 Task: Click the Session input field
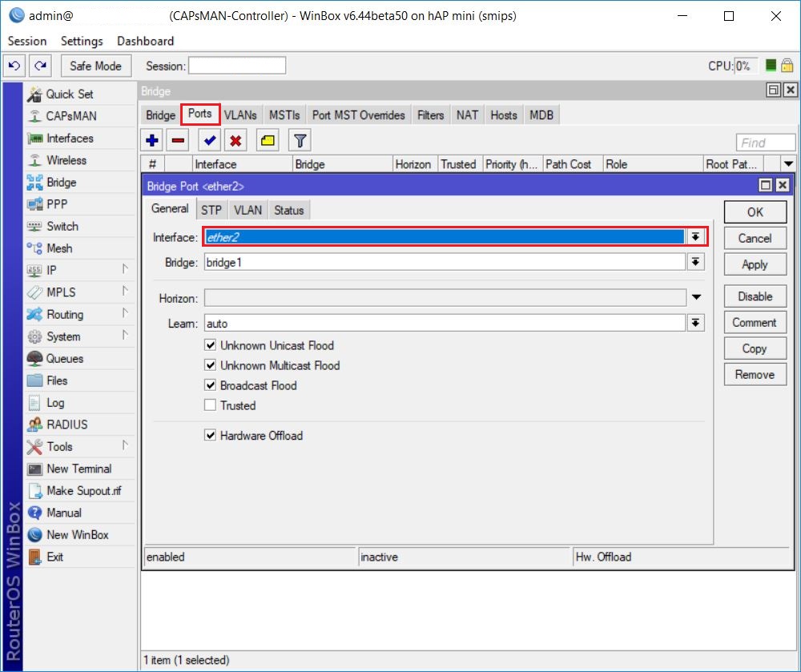[x=237, y=66]
